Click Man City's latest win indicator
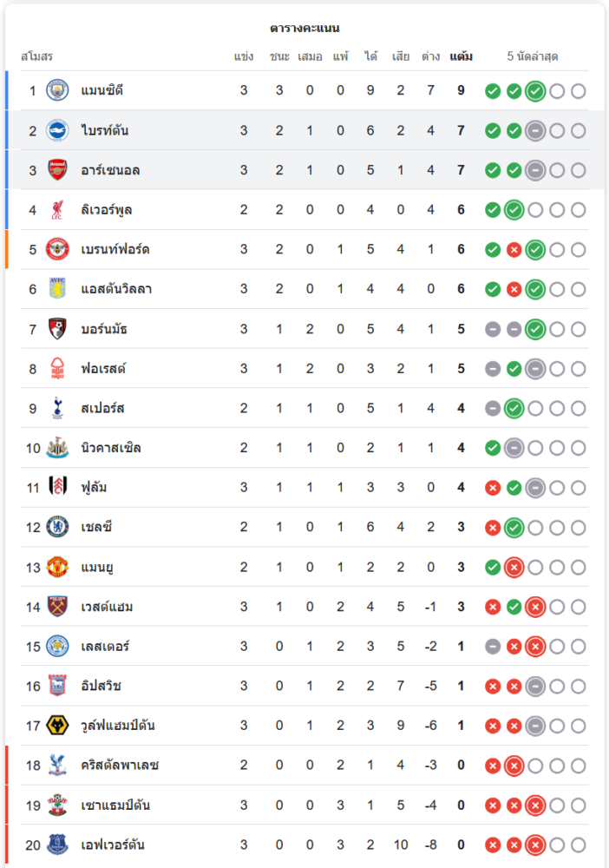The height and width of the screenshot is (868, 609). pyautogui.click(x=535, y=91)
